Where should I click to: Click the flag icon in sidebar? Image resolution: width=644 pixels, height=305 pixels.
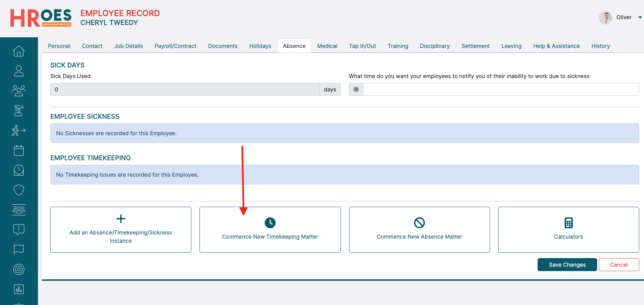coord(19,250)
